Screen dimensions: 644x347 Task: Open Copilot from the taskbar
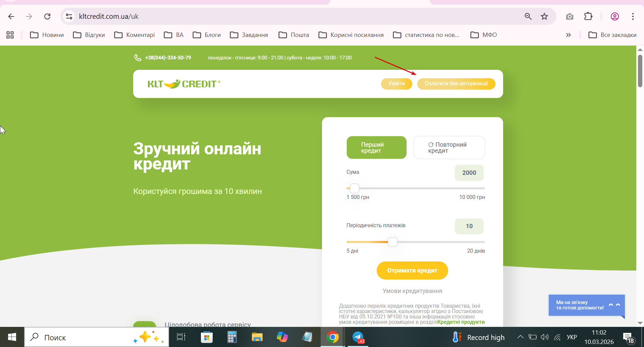(282, 337)
